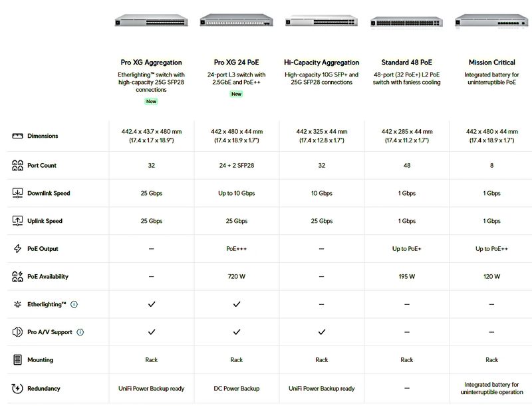
Task: Open the Etherlighting info tooltip icon
Action: point(74,304)
